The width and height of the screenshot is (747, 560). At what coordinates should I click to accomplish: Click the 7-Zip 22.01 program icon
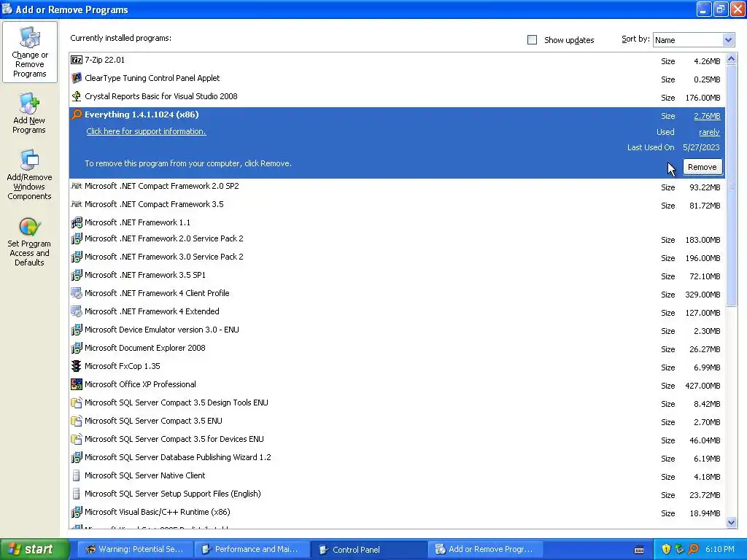76,60
